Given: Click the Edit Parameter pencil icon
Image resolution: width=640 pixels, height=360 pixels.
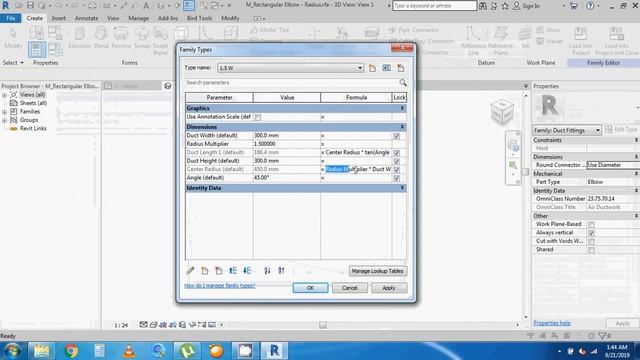Looking at the screenshot, I should 190,271.
